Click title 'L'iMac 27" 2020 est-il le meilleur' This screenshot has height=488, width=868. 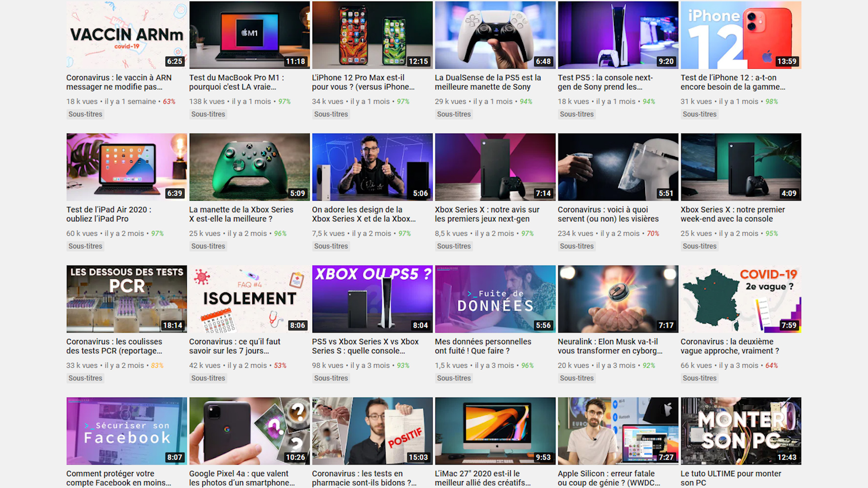(483, 478)
